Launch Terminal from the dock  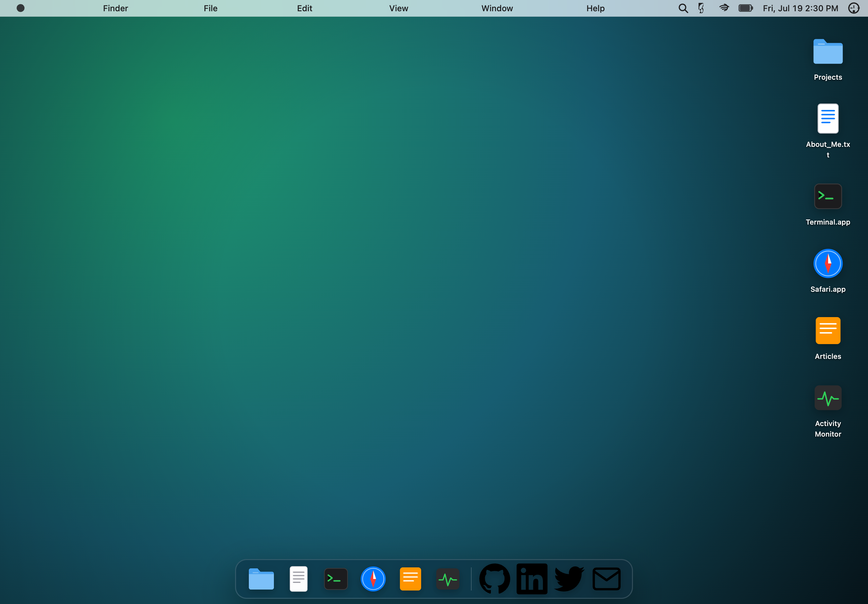(336, 579)
